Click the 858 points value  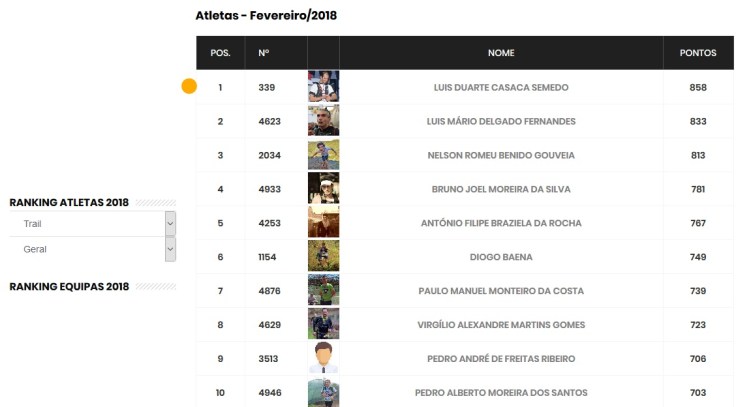point(698,87)
